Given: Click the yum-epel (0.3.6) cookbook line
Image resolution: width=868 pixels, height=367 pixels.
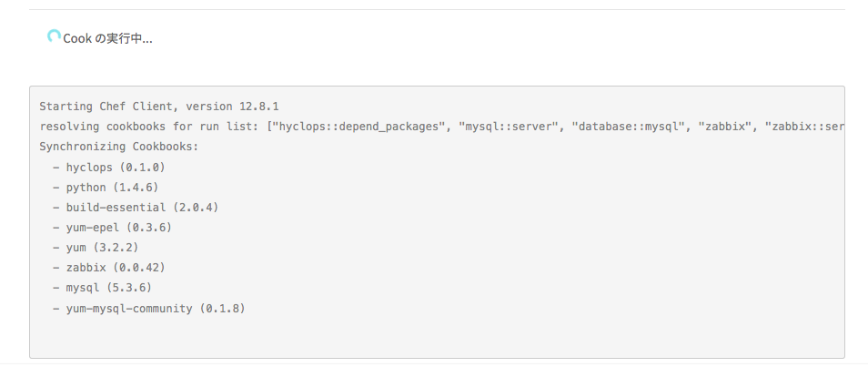Looking at the screenshot, I should pyautogui.click(x=113, y=228).
